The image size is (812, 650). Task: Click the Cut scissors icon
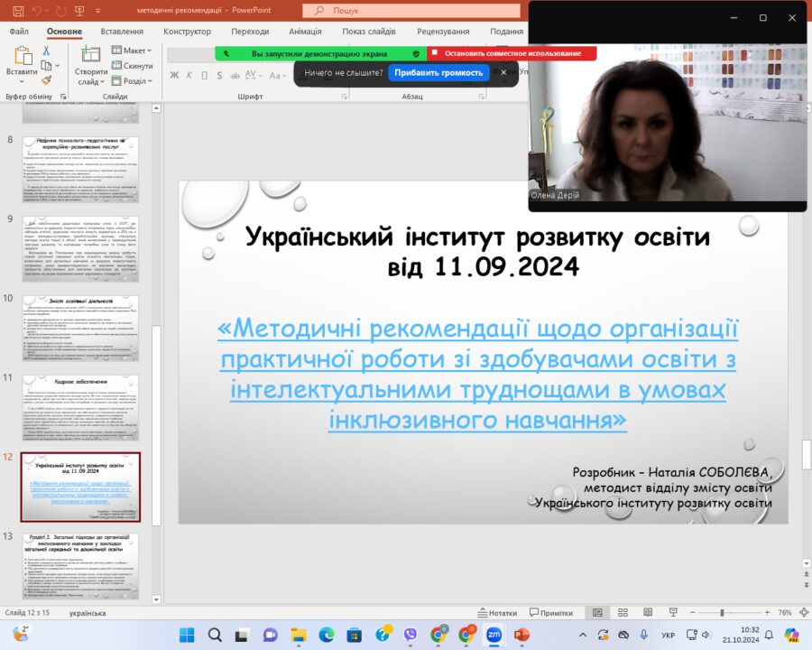pyautogui.click(x=46, y=51)
